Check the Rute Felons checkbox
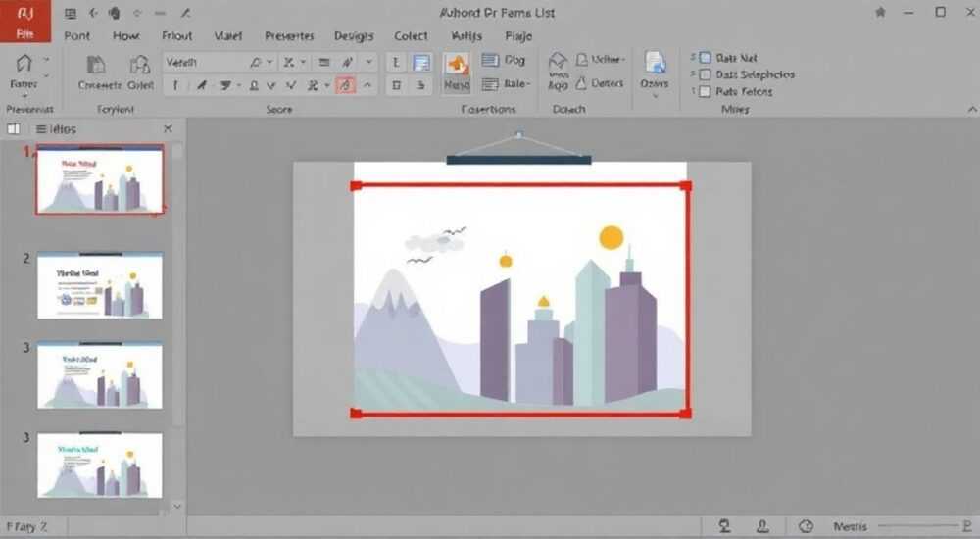The width and height of the screenshot is (980, 539). 705,91
